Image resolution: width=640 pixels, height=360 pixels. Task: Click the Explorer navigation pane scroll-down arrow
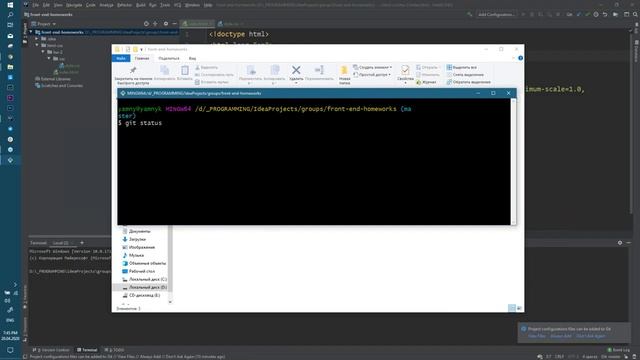coord(170,302)
